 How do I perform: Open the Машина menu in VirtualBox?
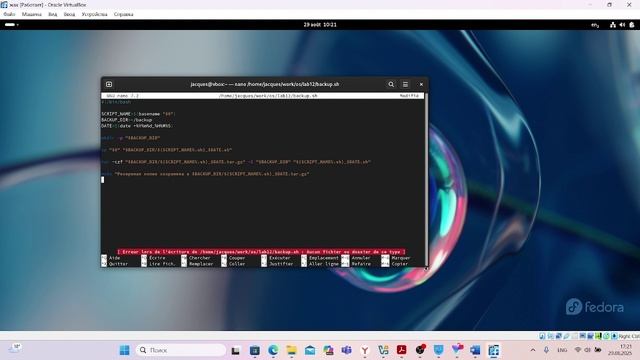(32, 14)
